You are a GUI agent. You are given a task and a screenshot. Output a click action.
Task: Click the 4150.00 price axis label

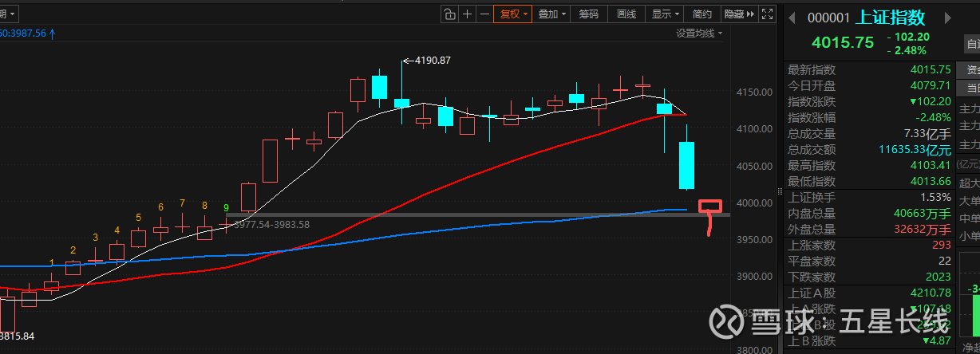[753, 92]
